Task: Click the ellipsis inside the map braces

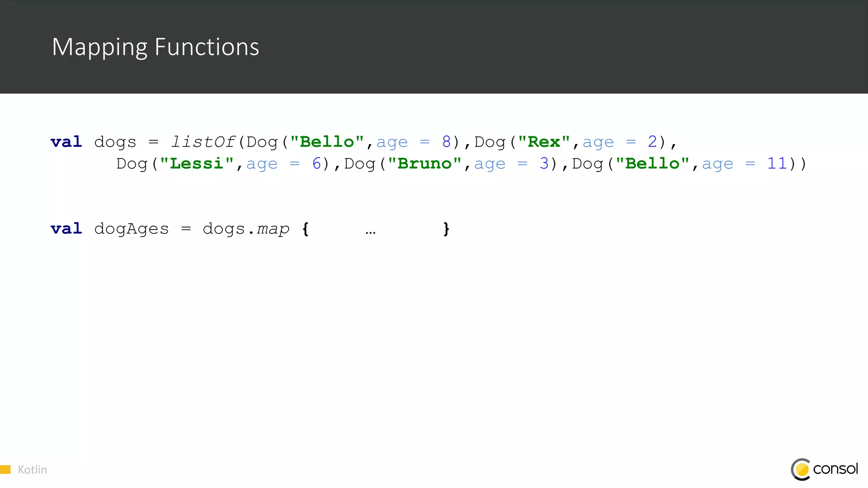Action: coord(370,233)
